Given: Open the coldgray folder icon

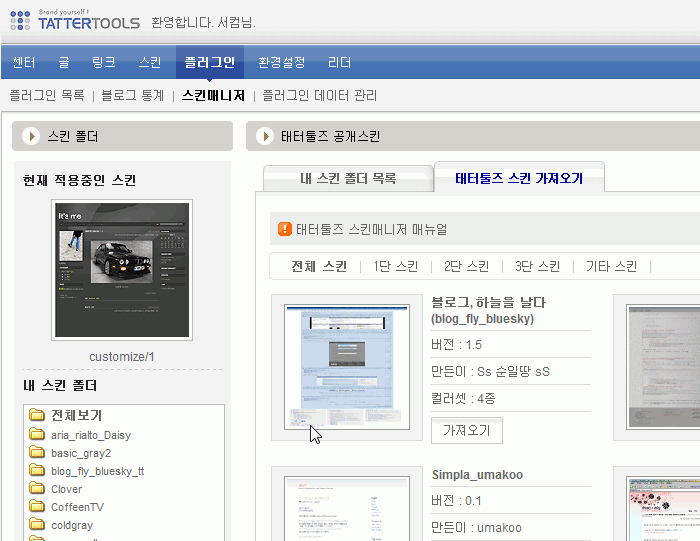Looking at the screenshot, I should (37, 524).
